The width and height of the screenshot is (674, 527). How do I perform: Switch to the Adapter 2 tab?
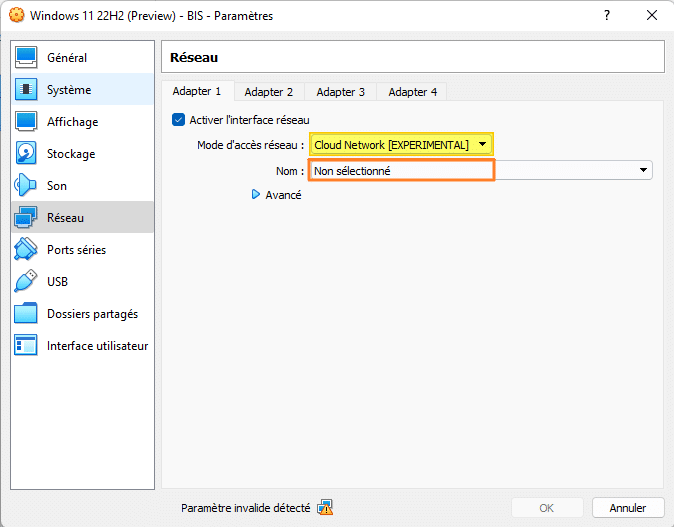pos(269,92)
